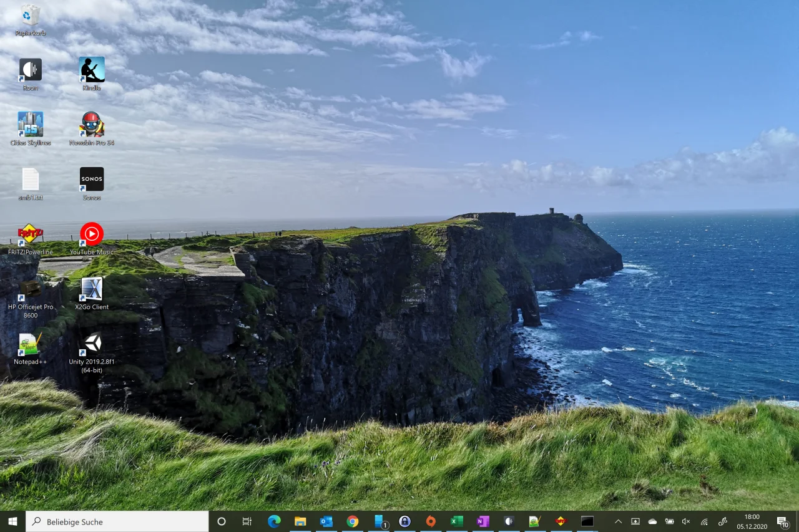Open OneNote from the taskbar
The height and width of the screenshot is (532, 799).
[x=483, y=521]
